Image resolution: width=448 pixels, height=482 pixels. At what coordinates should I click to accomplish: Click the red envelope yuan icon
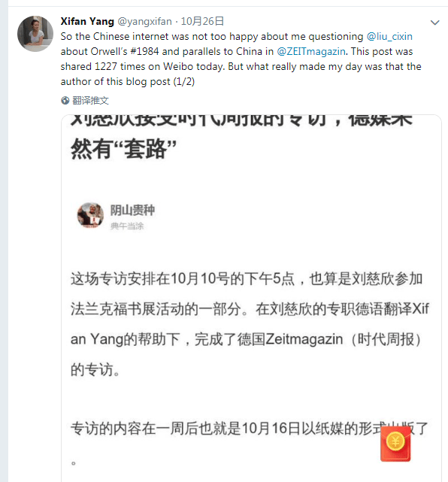[395, 444]
